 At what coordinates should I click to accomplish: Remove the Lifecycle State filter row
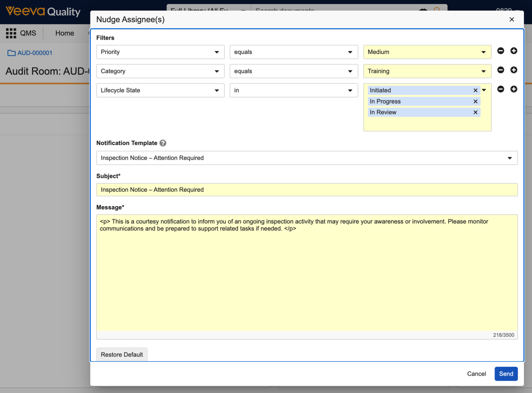click(x=500, y=89)
